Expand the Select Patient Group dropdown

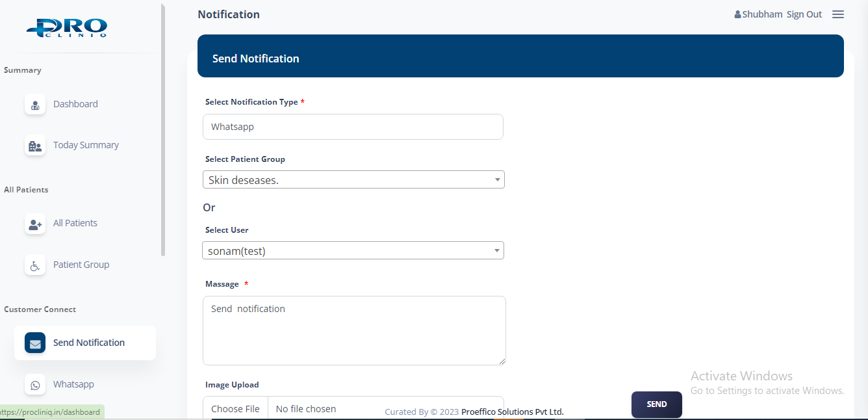353,180
